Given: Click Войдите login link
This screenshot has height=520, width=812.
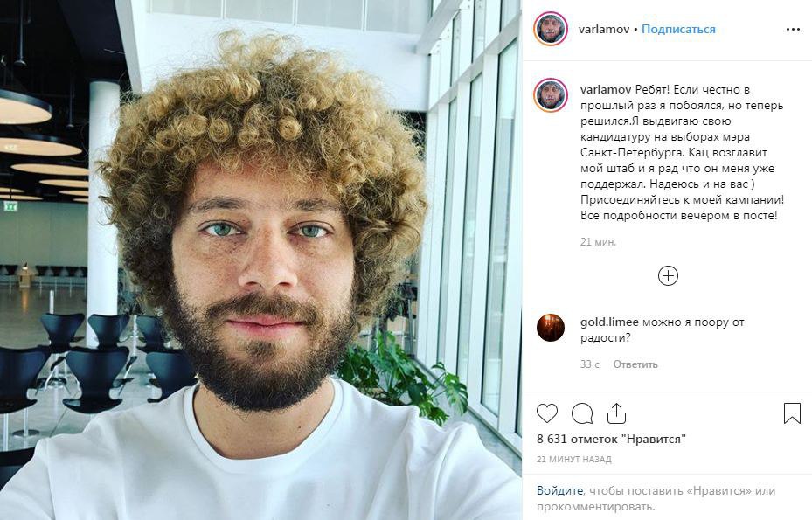Looking at the screenshot, I should click(x=559, y=490).
